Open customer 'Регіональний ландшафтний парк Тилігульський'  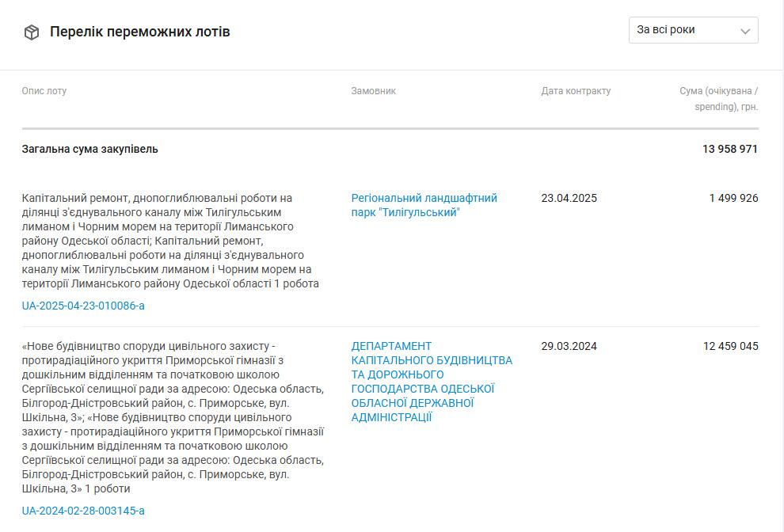coord(424,205)
